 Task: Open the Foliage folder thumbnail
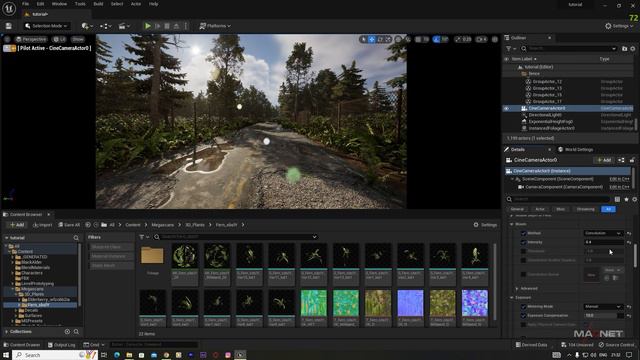pyautogui.click(x=152, y=257)
